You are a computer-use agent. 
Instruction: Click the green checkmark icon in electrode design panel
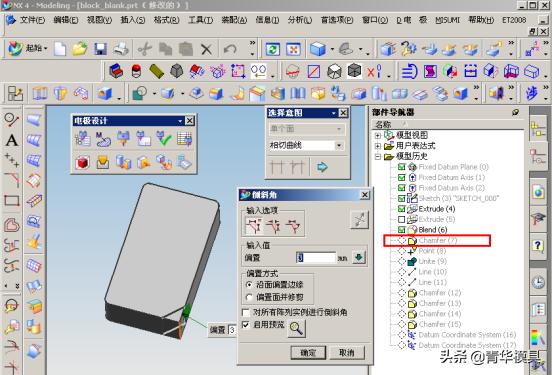point(164,139)
